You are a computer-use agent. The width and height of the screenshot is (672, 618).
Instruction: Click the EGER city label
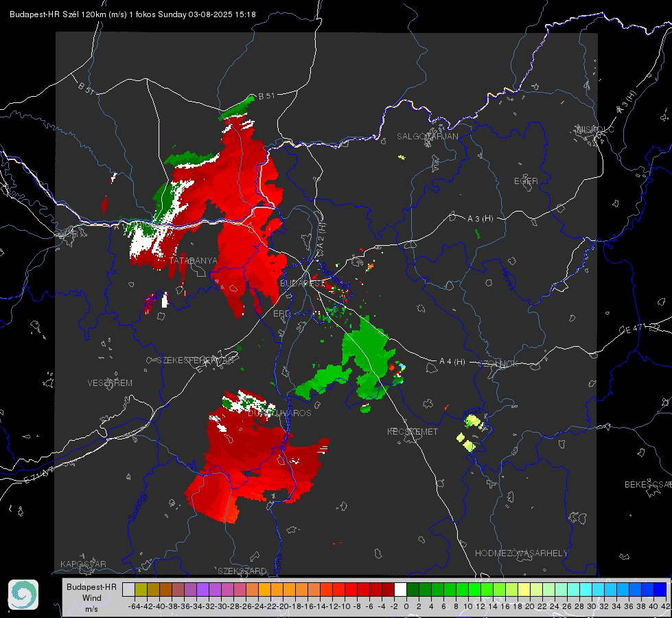click(x=526, y=181)
